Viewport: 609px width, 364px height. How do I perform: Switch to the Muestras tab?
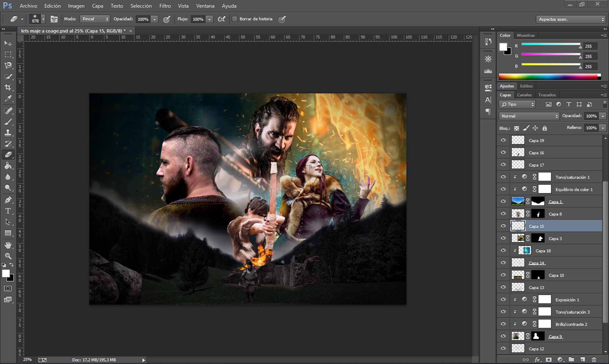[526, 35]
